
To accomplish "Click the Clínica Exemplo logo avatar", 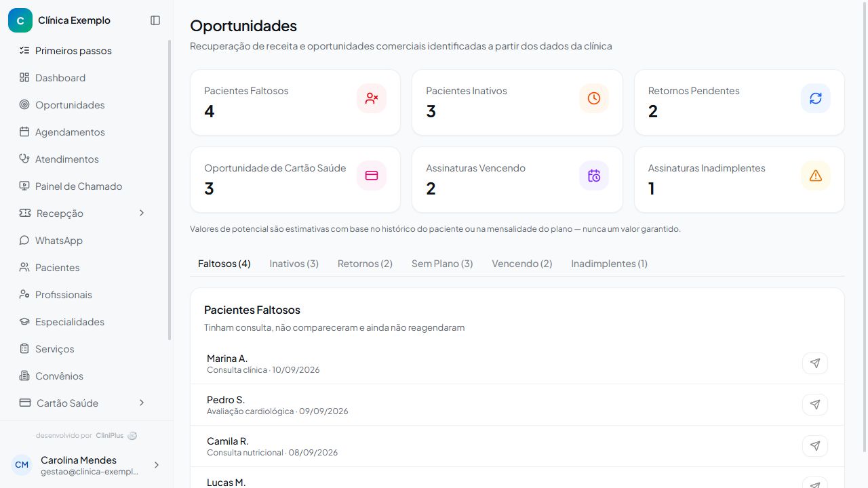I will pos(20,20).
